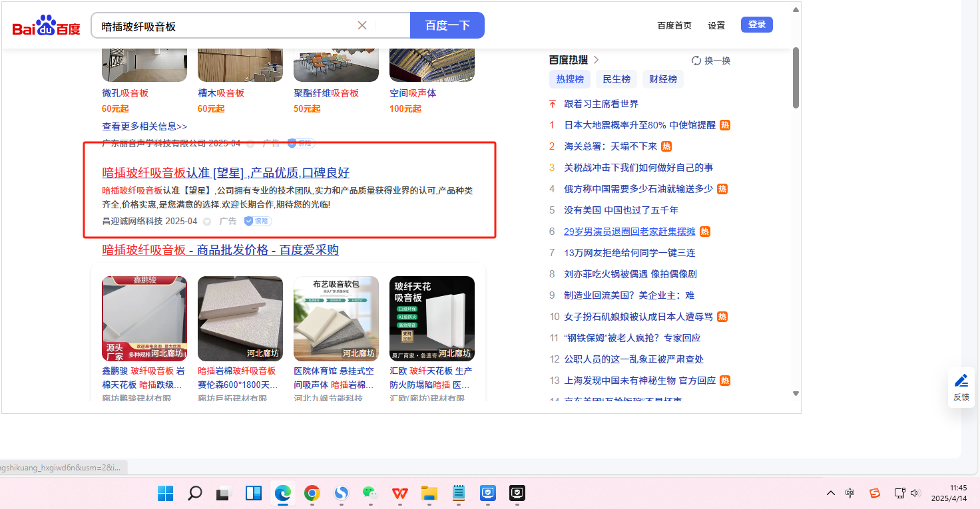Image resolution: width=980 pixels, height=509 pixels.
Task: Click the 暗插岩棉玻纤吸音板 product image
Action: click(x=240, y=319)
